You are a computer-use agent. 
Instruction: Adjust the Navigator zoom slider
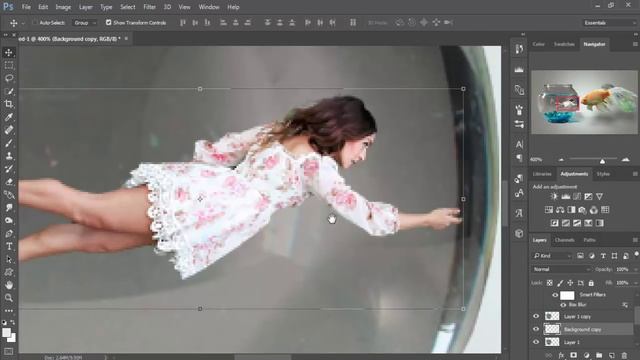(602, 161)
